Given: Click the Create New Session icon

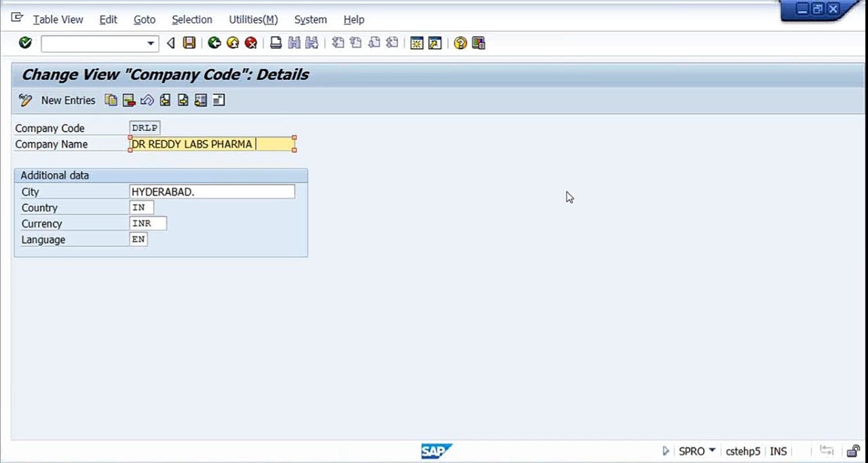Looking at the screenshot, I should click(x=417, y=43).
